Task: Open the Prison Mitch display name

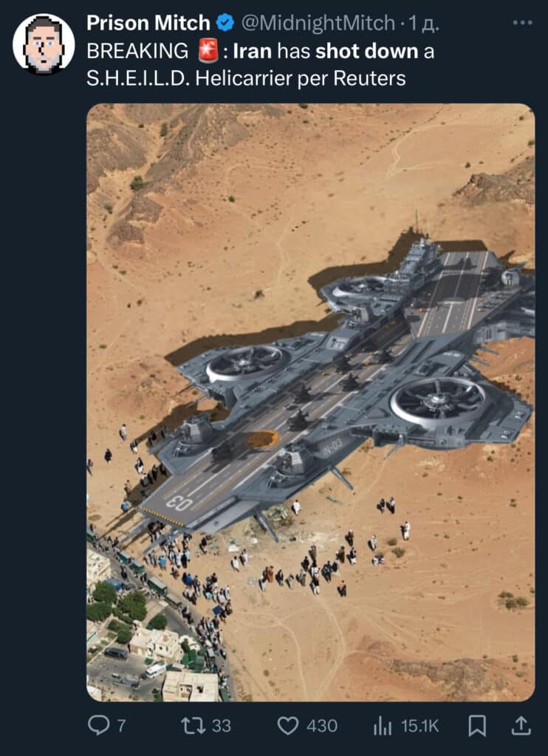Action: click(148, 23)
